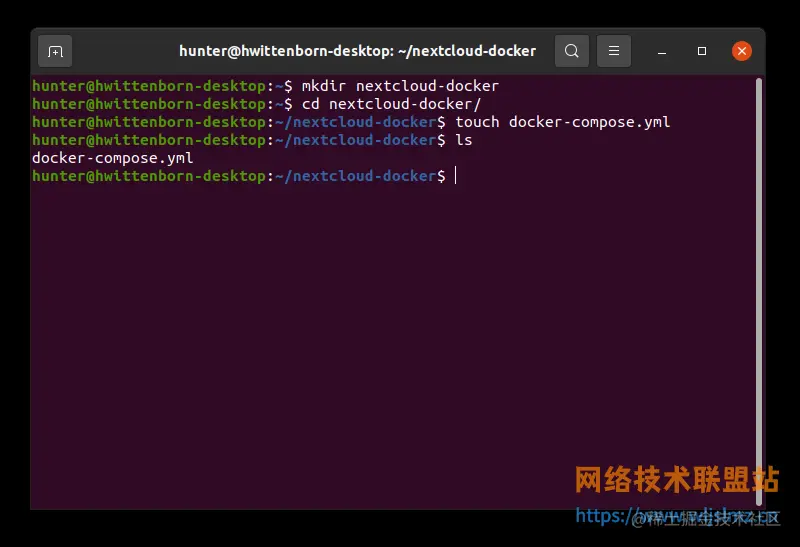The height and width of the screenshot is (547, 800).
Task: Click the 'touch docker-compose.yml' command
Action: [x=563, y=122]
